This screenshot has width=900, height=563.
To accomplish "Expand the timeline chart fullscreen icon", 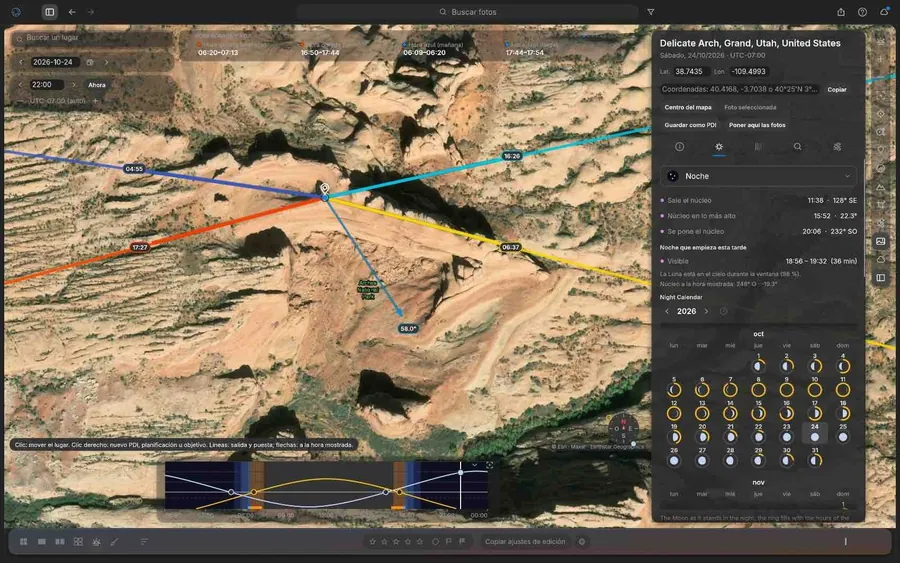I will point(490,465).
